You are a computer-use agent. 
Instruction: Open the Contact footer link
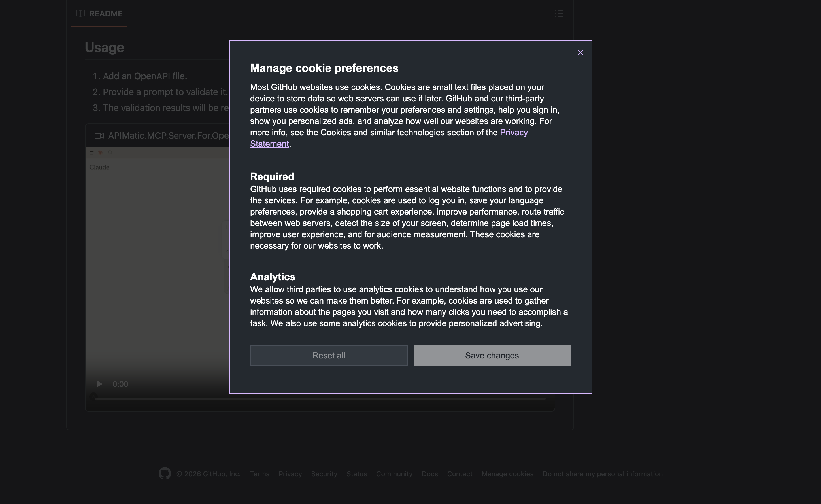(460, 474)
